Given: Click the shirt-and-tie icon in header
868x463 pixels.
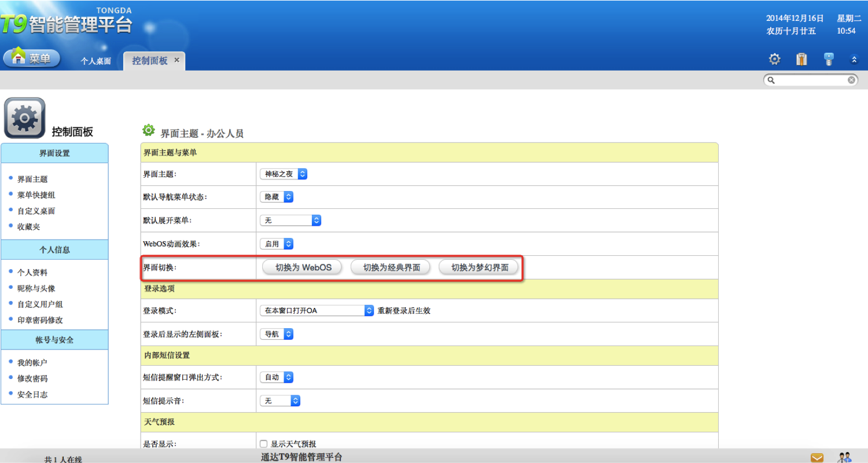Looking at the screenshot, I should [801, 59].
